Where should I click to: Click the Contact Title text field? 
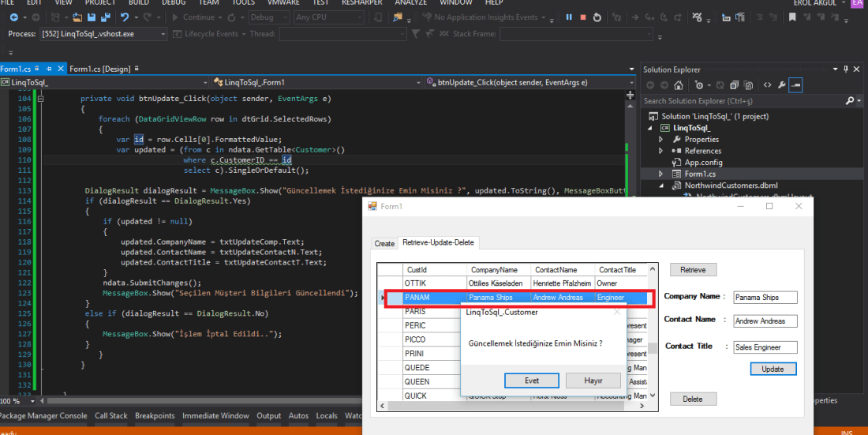pyautogui.click(x=765, y=347)
